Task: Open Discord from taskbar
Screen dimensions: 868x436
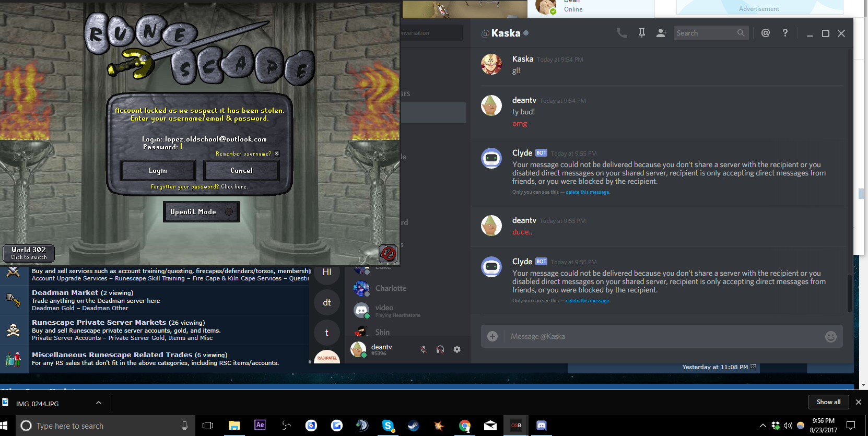Action: coord(541,426)
